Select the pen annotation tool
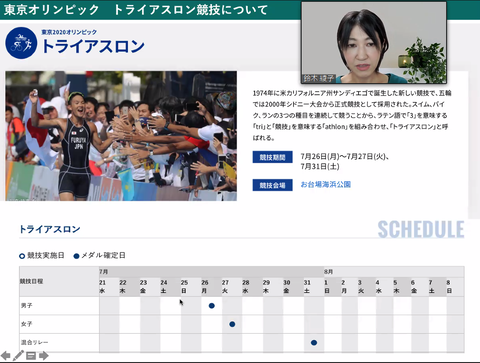The image size is (480, 363). pyautogui.click(x=18, y=355)
